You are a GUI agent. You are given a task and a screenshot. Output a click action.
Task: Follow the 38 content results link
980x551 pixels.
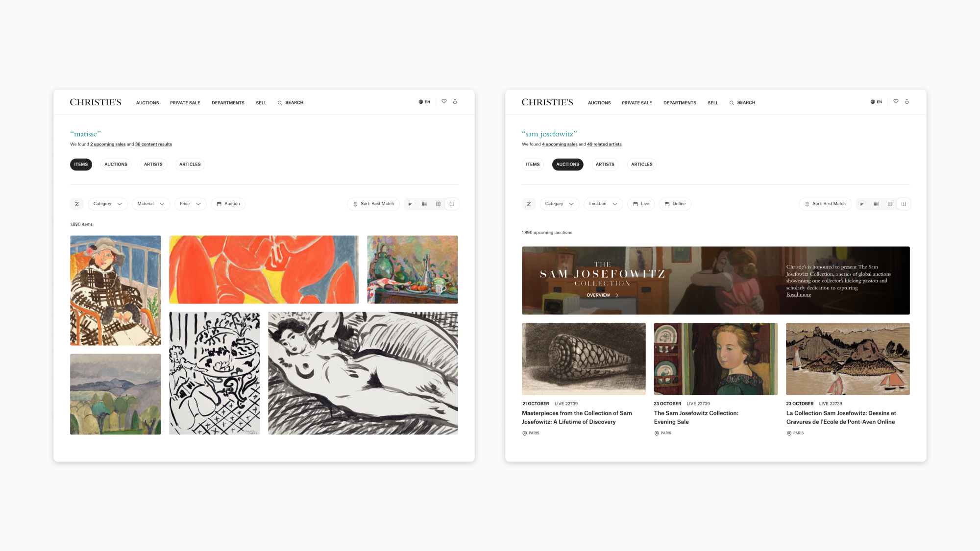tap(153, 144)
